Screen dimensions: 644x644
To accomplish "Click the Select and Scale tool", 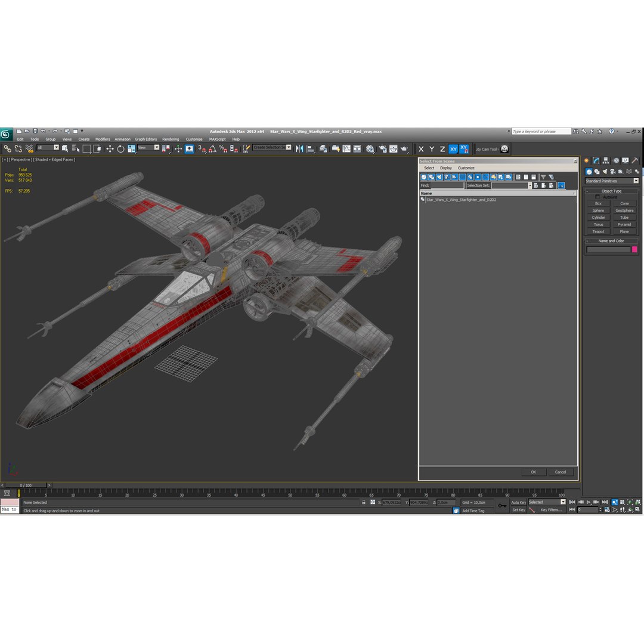I will [131, 148].
